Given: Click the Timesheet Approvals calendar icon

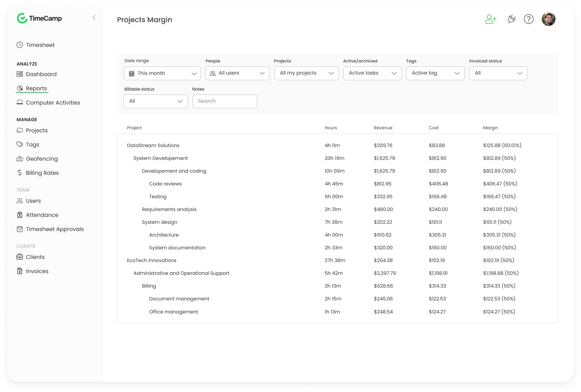Looking at the screenshot, I should coord(20,229).
